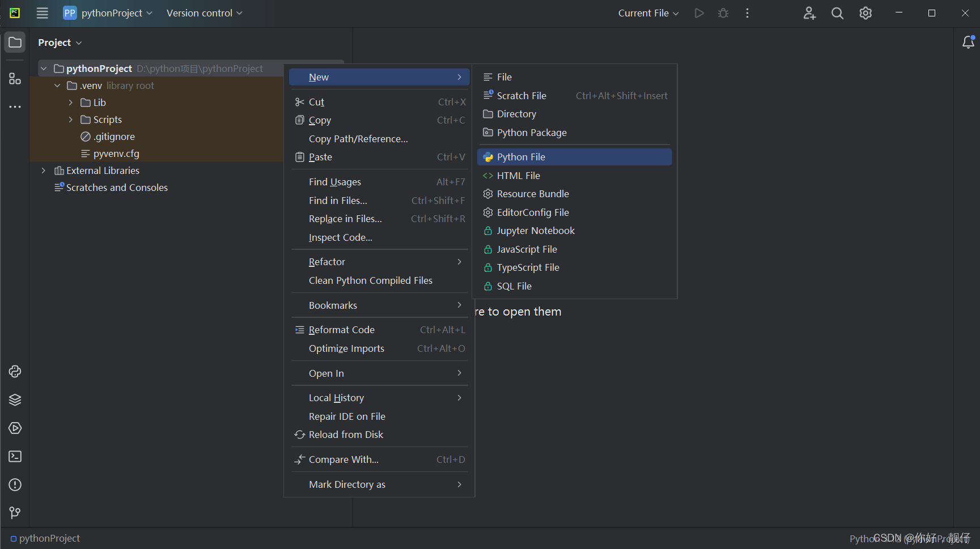Select the pyvenv.cfg file
This screenshot has width=980, height=549.
[x=110, y=154]
